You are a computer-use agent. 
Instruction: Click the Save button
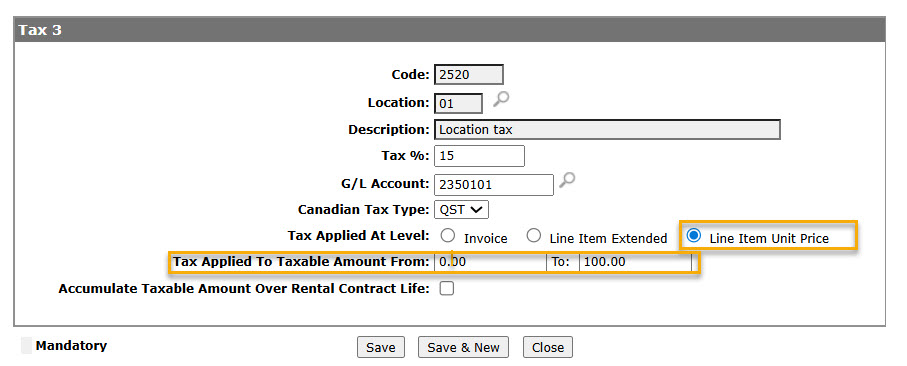[x=381, y=347]
